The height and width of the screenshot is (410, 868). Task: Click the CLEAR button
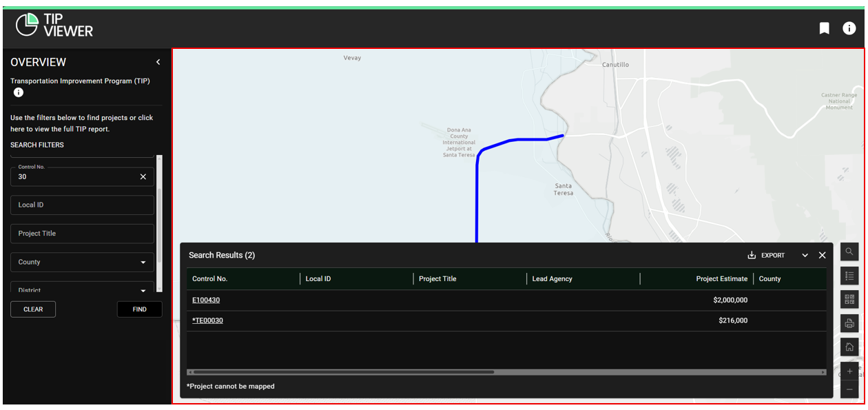point(33,309)
